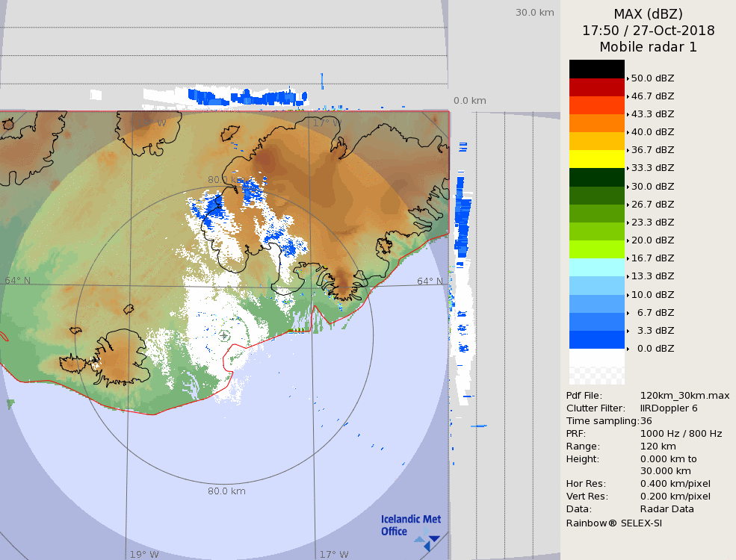Image resolution: width=736 pixels, height=560 pixels.
Task: Click the light cyan 13.3 dBZ swatch
Action: pos(596,267)
